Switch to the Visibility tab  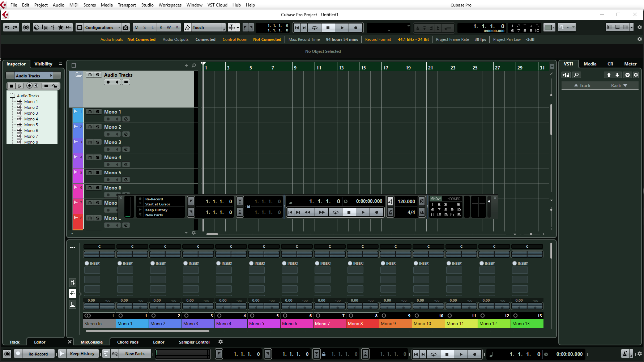[43, 64]
